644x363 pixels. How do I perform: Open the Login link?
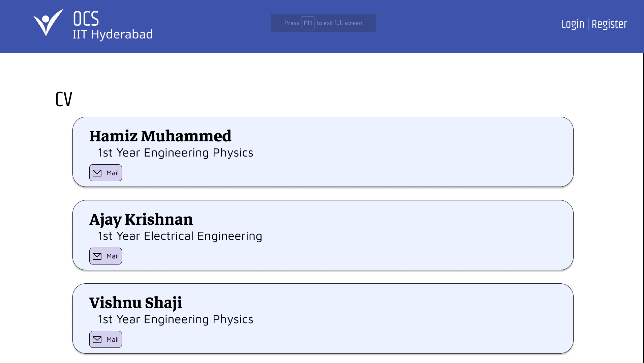click(x=573, y=24)
